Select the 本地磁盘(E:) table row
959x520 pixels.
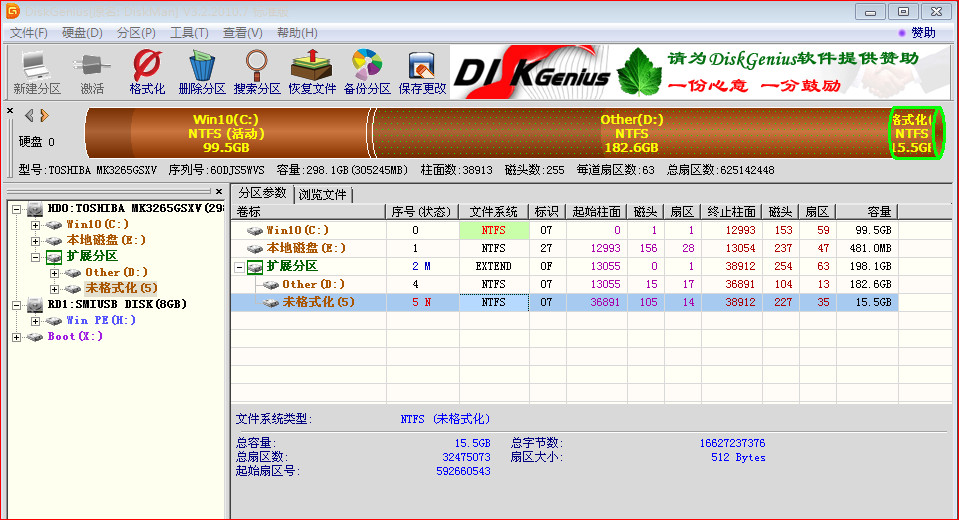pyautogui.click(x=306, y=248)
